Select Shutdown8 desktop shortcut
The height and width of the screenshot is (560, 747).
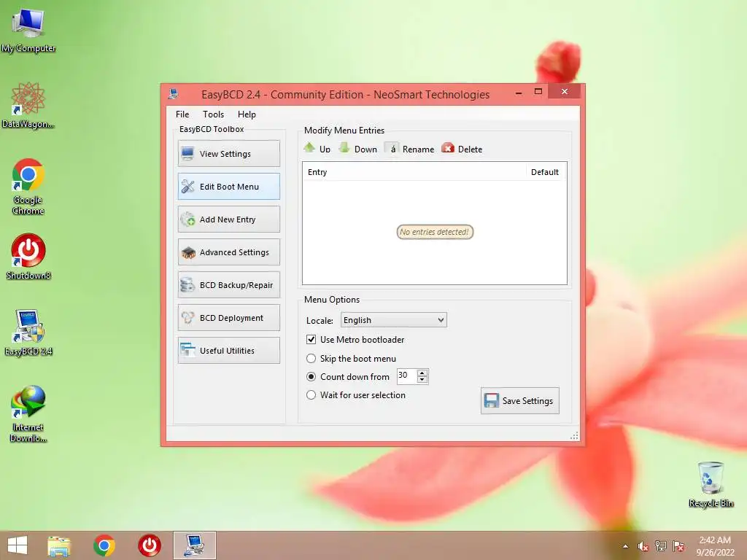28,256
